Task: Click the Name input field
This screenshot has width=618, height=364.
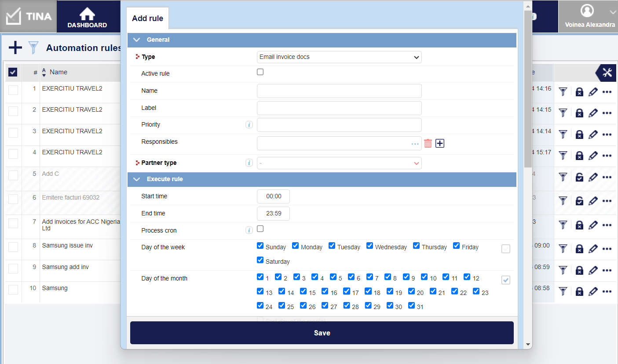Action: click(339, 91)
